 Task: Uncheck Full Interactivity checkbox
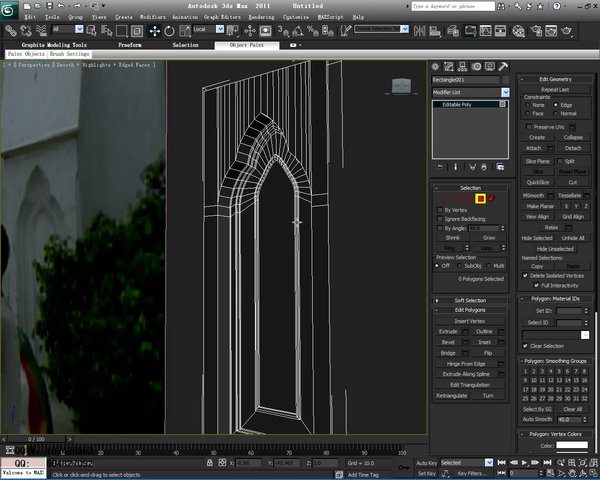[536, 285]
